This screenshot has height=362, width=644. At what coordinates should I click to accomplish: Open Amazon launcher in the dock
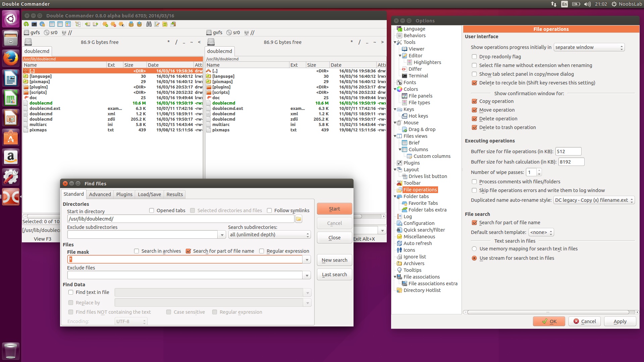[11, 157]
